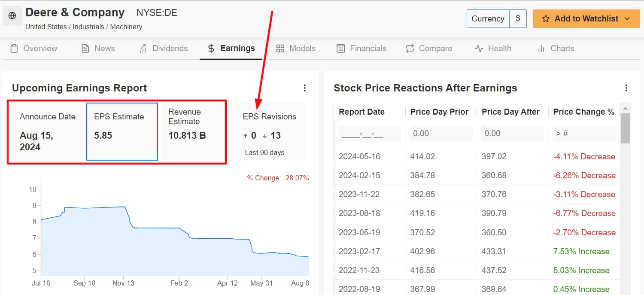Click the 2023-11-22 report date cell

[359, 195]
